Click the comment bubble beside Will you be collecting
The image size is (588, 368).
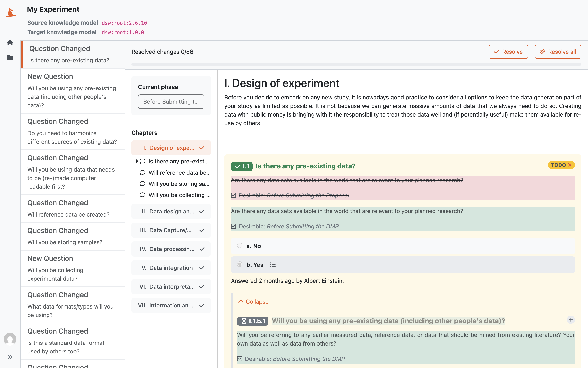[x=142, y=195]
